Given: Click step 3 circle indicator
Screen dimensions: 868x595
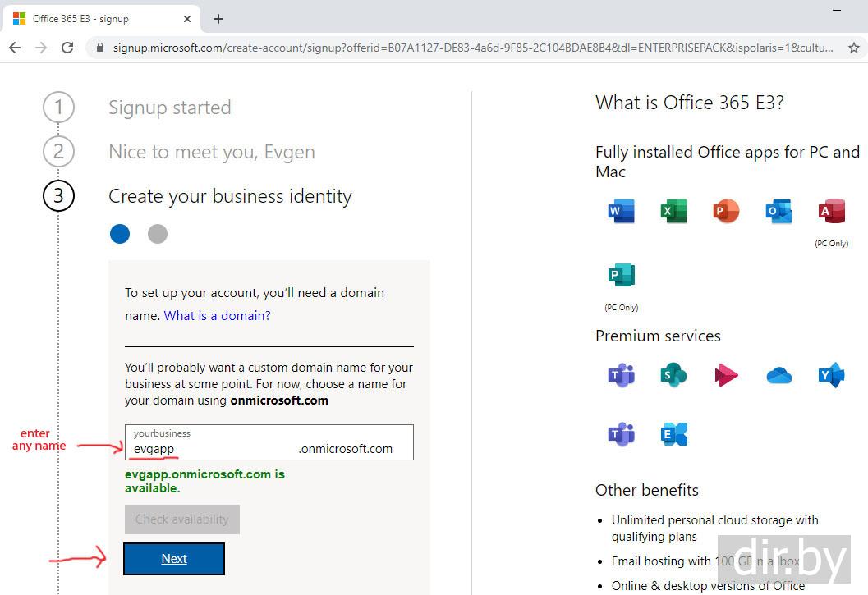Looking at the screenshot, I should coord(58,196).
